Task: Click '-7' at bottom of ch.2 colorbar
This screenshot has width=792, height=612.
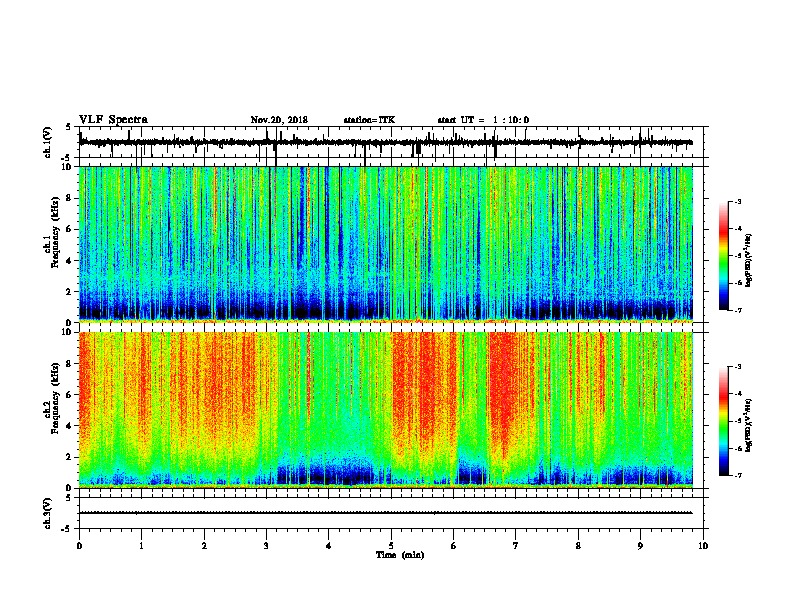Action: (738, 475)
